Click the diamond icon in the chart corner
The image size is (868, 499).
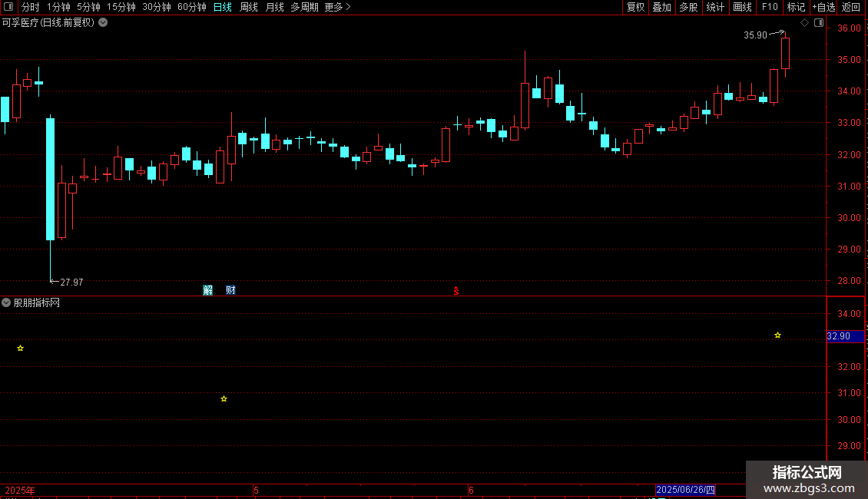(x=805, y=23)
